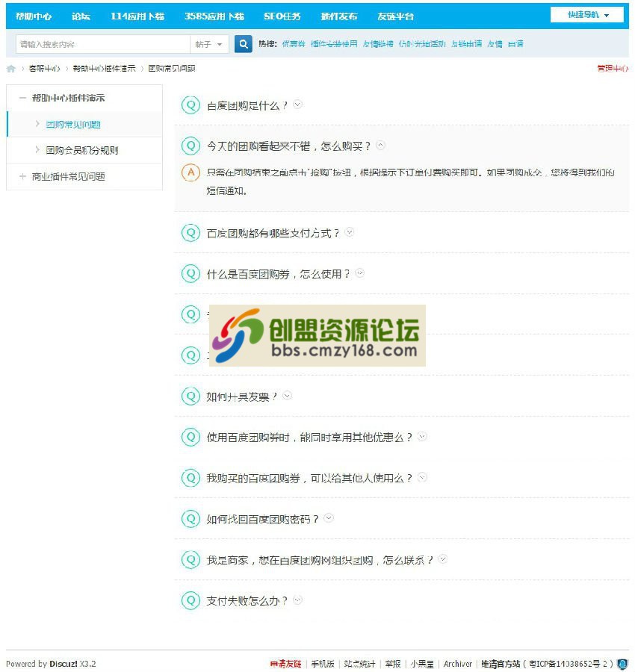Click the Q icon beside 我是商家
Screen dimensions: 635x672
coord(190,560)
